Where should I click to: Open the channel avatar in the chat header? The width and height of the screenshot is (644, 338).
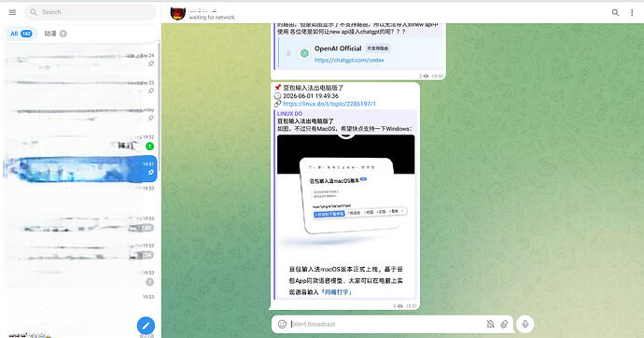[178, 14]
